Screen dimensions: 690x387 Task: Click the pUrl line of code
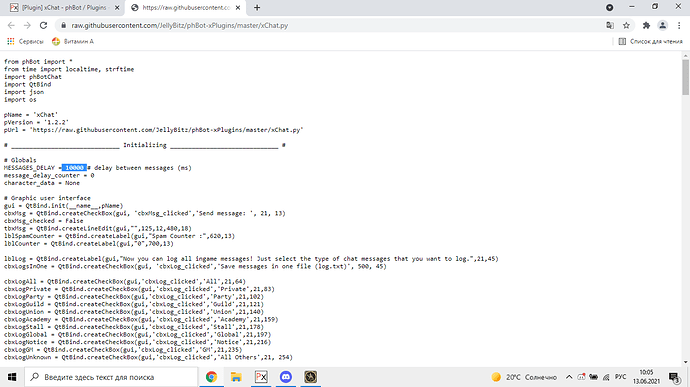tap(154, 130)
